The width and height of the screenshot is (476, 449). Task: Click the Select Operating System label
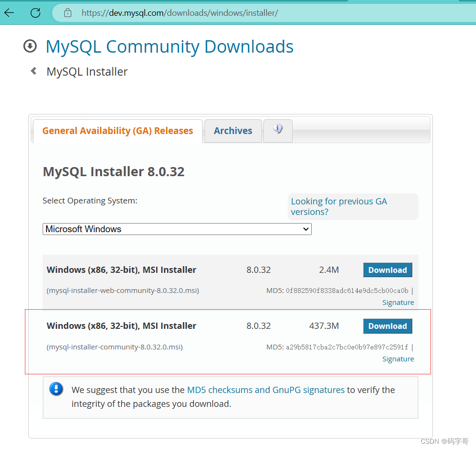tap(90, 201)
